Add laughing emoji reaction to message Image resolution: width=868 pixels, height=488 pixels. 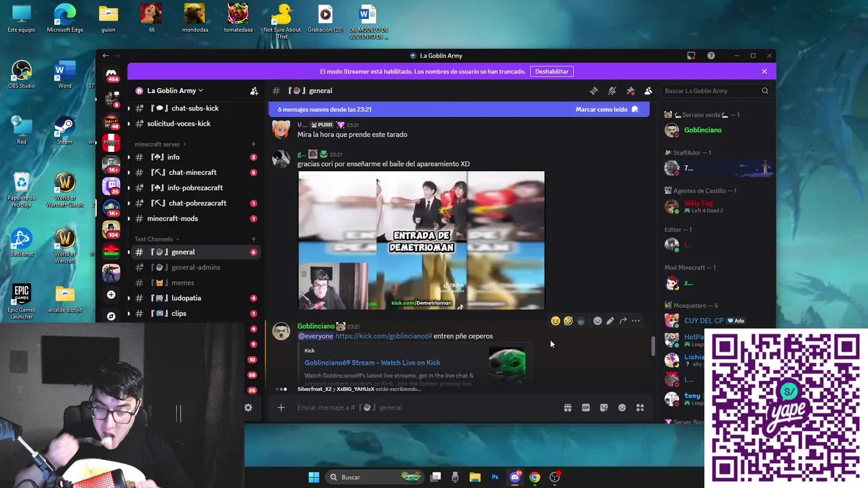[x=555, y=321]
